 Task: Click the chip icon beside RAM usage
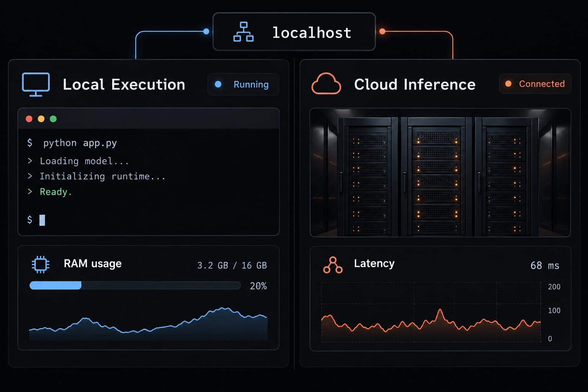(41, 265)
